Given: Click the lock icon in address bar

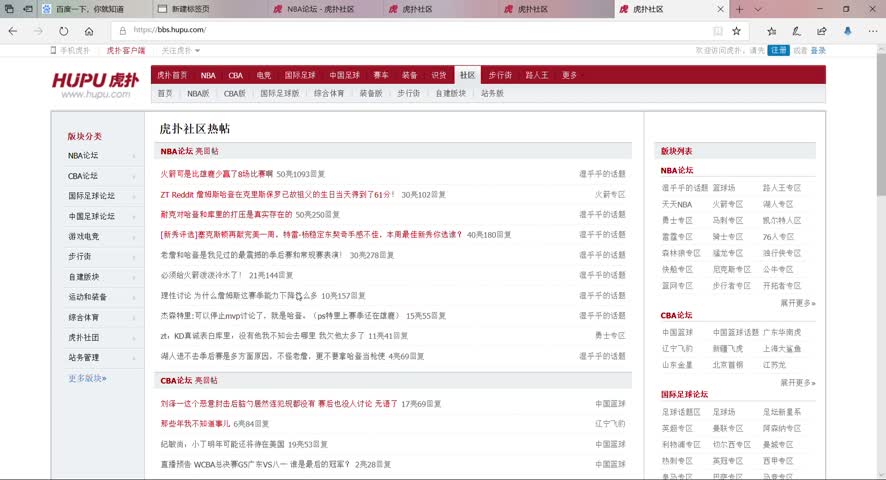Looking at the screenshot, I should tap(123, 31).
